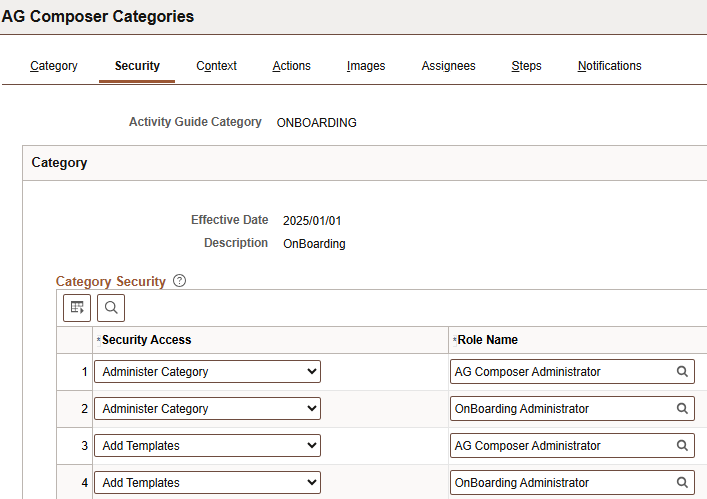This screenshot has width=707, height=499.
Task: Open the Actions tab
Action: [x=291, y=66]
